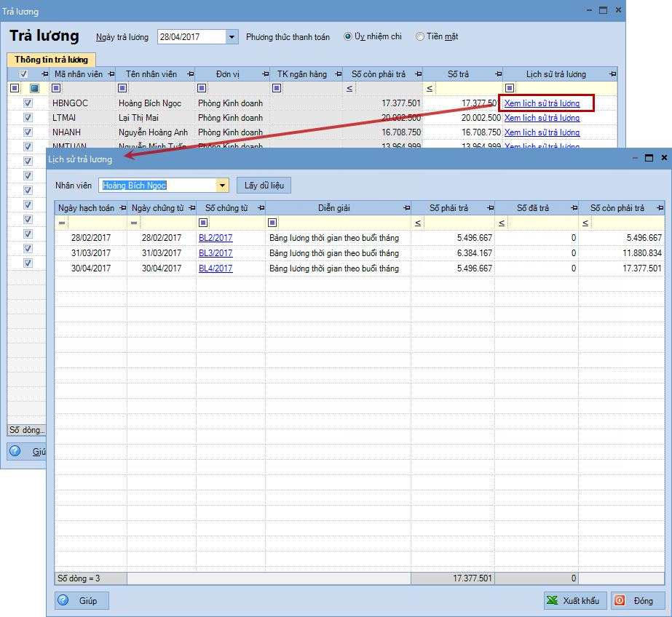Open filter operator for TK ngân hàng
Viewport: 672px width, 617px height.
tap(277, 88)
